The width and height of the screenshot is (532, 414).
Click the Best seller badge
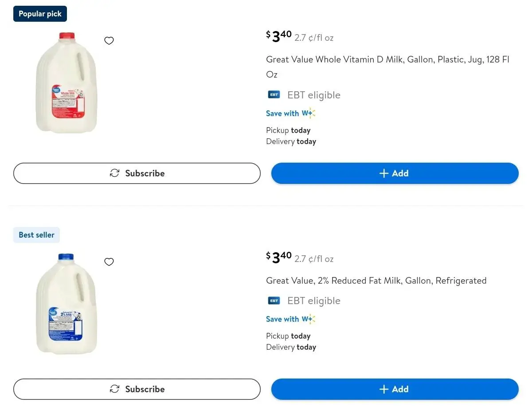36,235
